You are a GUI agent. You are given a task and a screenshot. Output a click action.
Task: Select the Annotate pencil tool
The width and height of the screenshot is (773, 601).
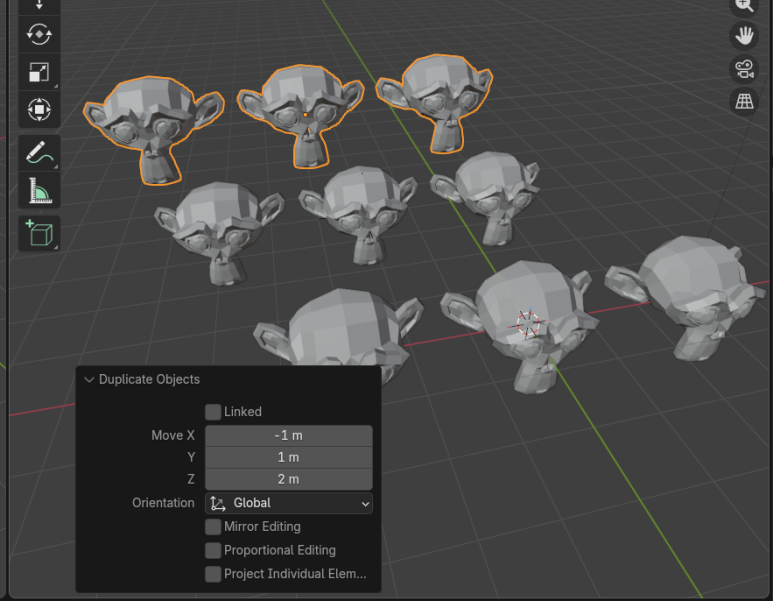pyautogui.click(x=39, y=153)
